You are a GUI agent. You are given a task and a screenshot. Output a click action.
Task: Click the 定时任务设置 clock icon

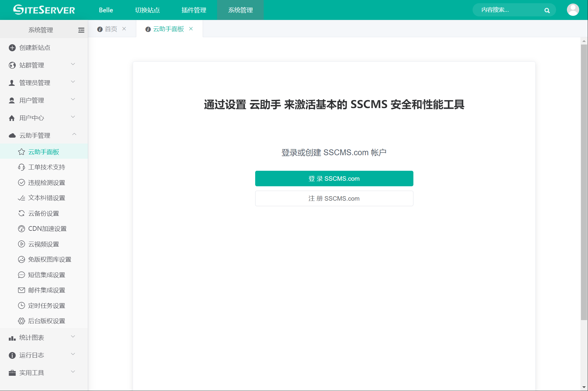(21, 306)
